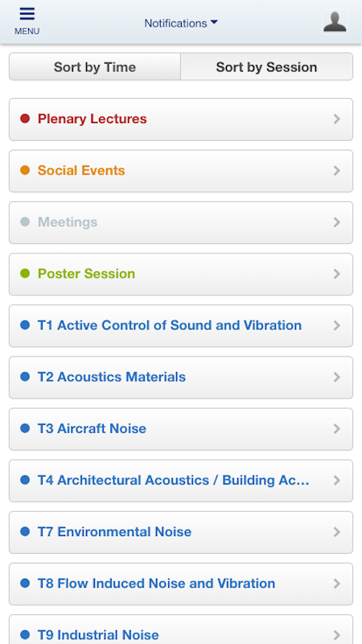The height and width of the screenshot is (644, 362).
Task: Tap the user profile avatar icon
Action: (335, 22)
